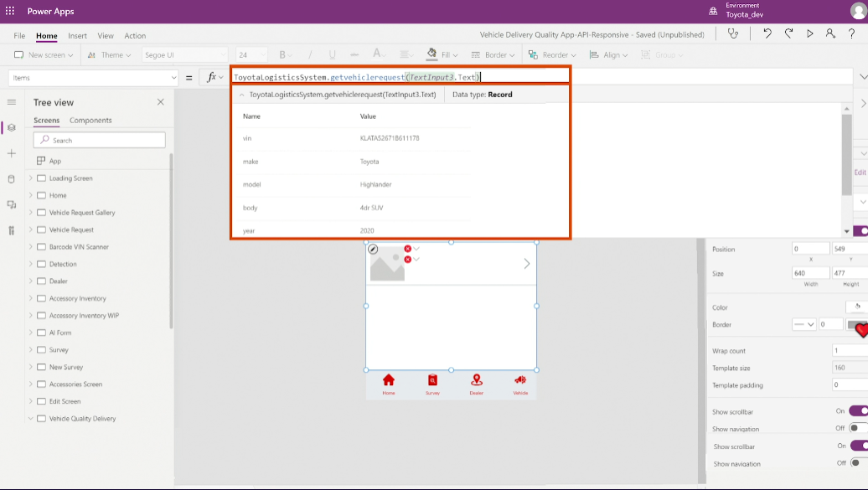Viewport: 868px width, 490px height.
Task: Click the Undo arrow icon
Action: click(x=767, y=34)
